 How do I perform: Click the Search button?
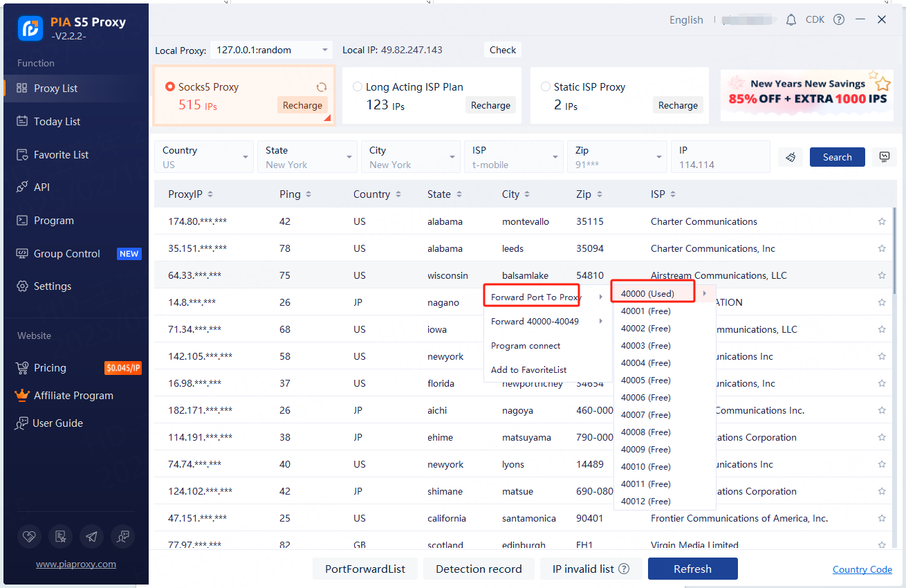pos(837,157)
